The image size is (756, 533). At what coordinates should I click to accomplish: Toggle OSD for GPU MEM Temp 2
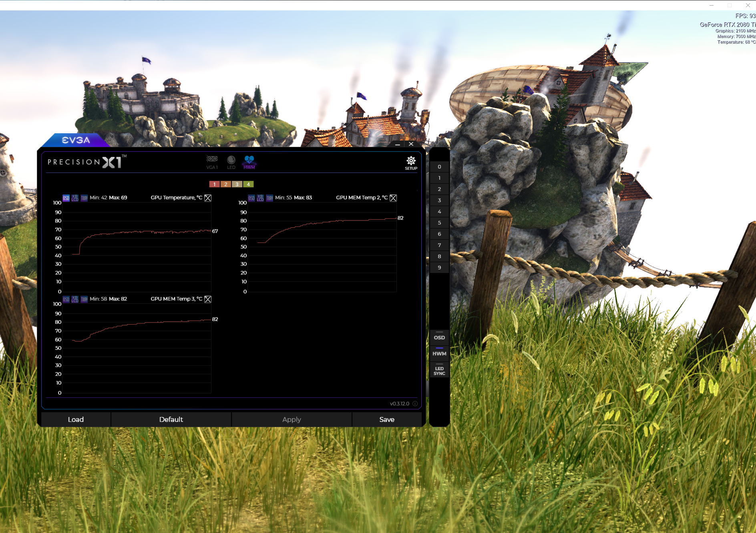click(x=251, y=198)
